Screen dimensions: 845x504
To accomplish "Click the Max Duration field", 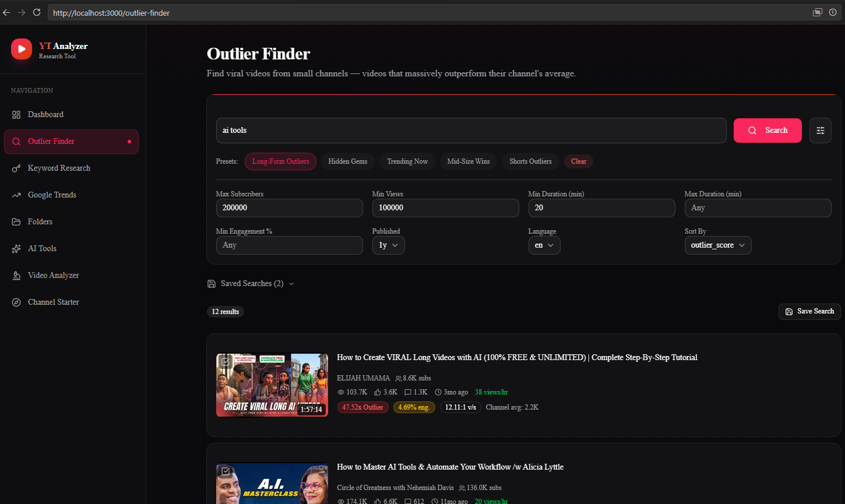I will pyautogui.click(x=758, y=208).
